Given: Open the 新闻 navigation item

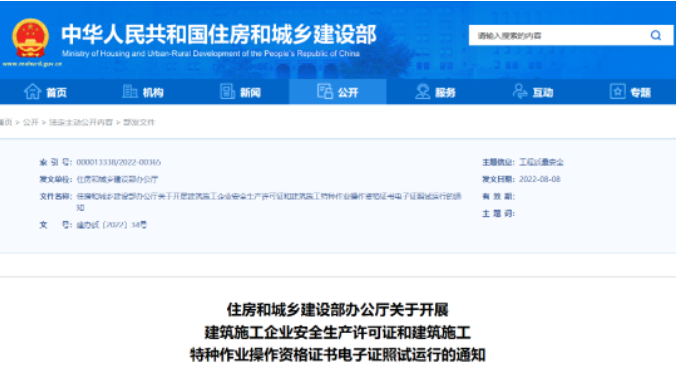Looking at the screenshot, I should click(250, 93).
